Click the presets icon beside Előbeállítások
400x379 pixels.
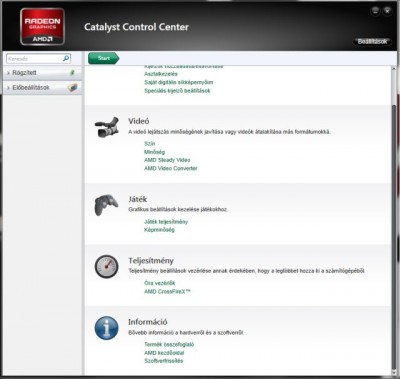pyautogui.click(x=72, y=88)
